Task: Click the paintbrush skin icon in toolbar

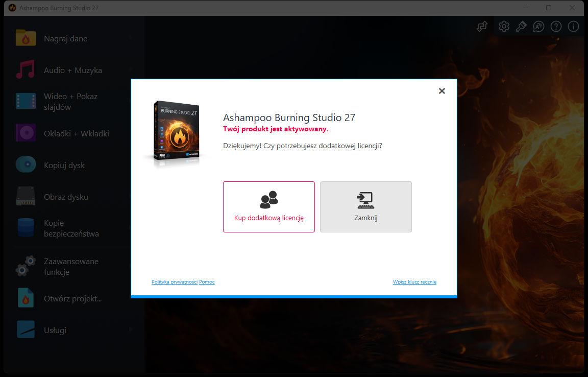Action: (521, 26)
